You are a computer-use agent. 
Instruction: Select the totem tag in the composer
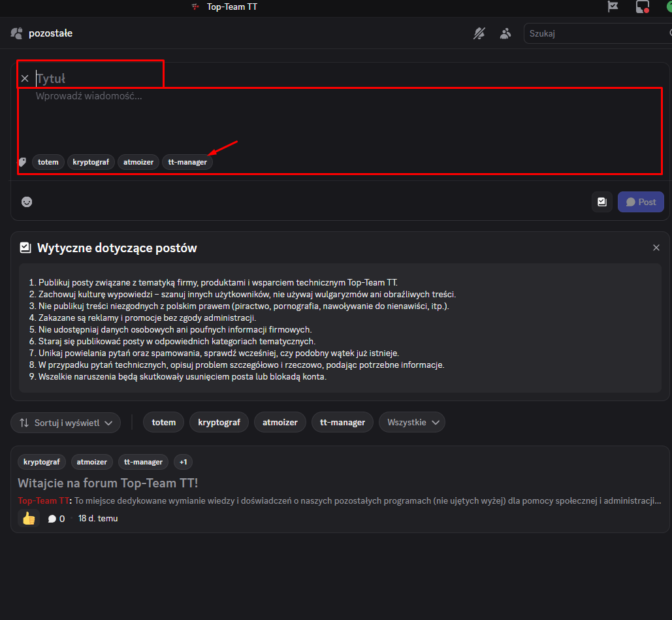coord(48,162)
